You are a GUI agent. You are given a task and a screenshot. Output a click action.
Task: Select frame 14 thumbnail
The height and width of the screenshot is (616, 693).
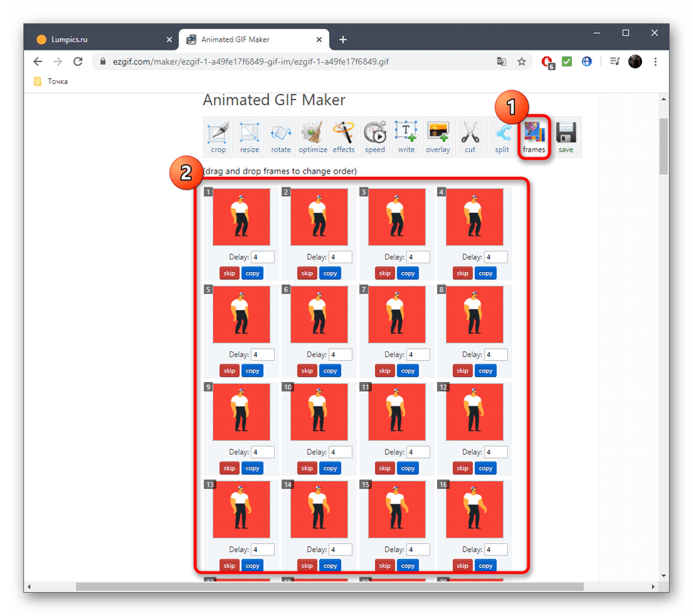pos(319,510)
